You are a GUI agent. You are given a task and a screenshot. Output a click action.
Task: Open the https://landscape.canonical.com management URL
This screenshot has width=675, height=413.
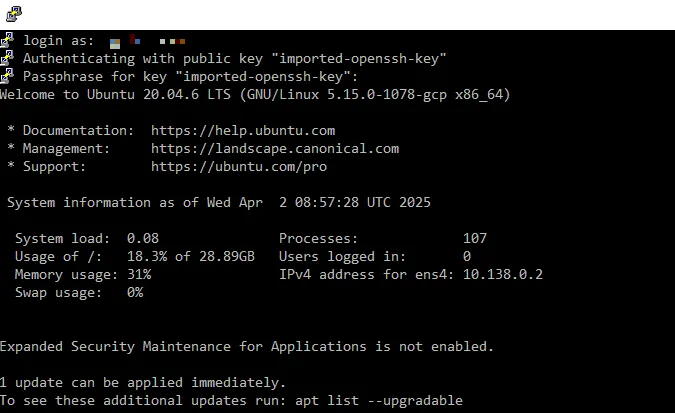(275, 149)
